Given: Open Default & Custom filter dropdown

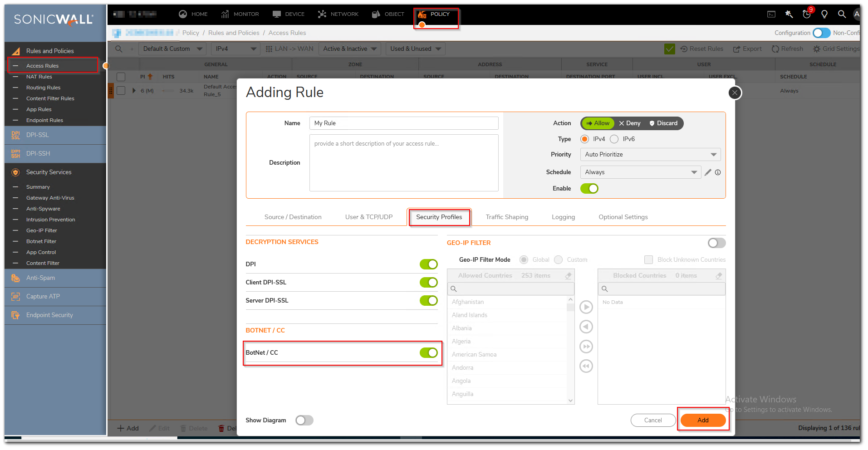Looking at the screenshot, I should tap(172, 49).
